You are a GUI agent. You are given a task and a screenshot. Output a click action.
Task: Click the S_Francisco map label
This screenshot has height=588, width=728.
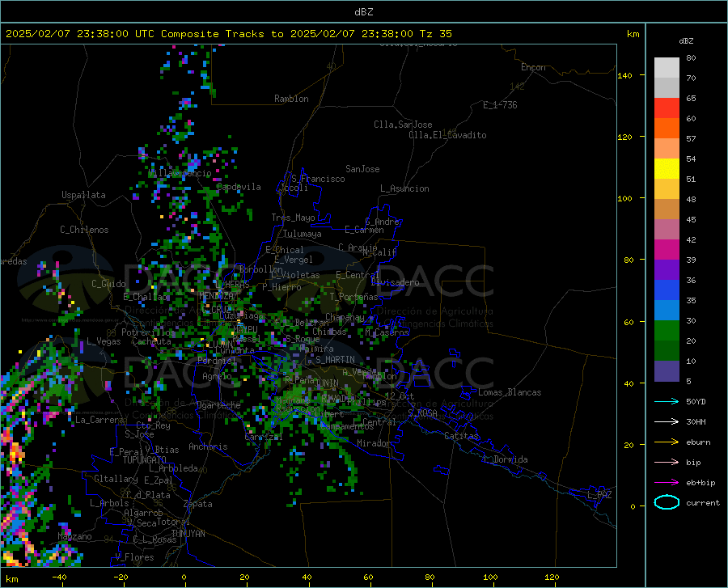pos(318,179)
